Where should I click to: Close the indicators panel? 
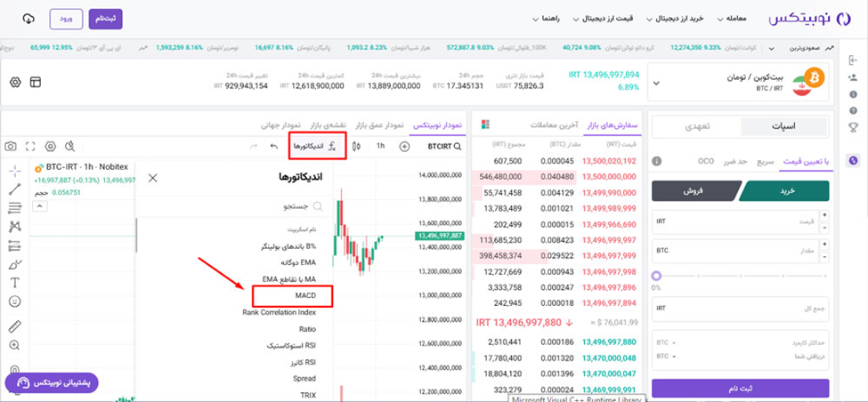pos(153,178)
